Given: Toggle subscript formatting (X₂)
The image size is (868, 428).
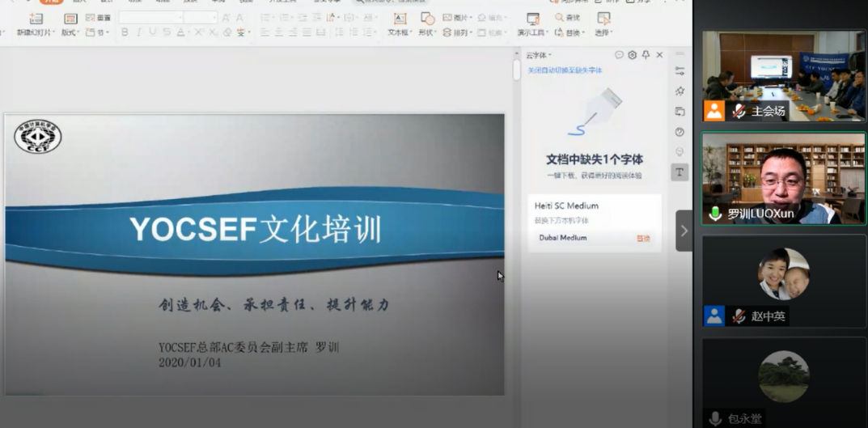Looking at the screenshot, I should tap(213, 32).
